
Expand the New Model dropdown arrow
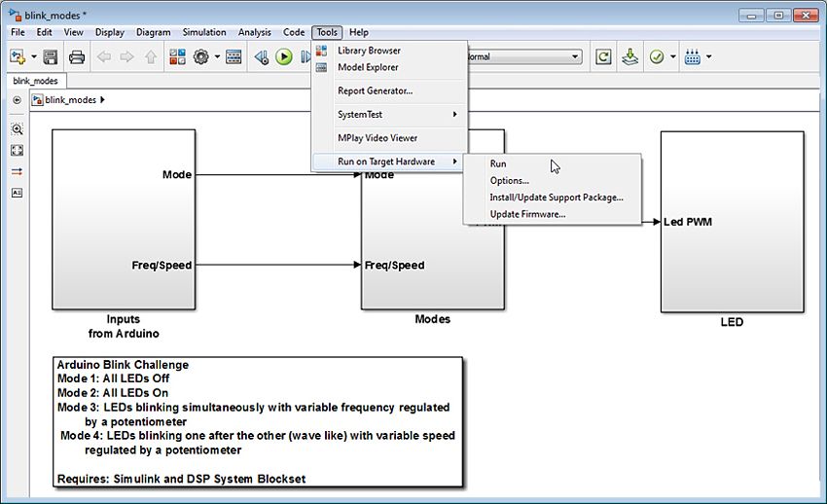34,57
